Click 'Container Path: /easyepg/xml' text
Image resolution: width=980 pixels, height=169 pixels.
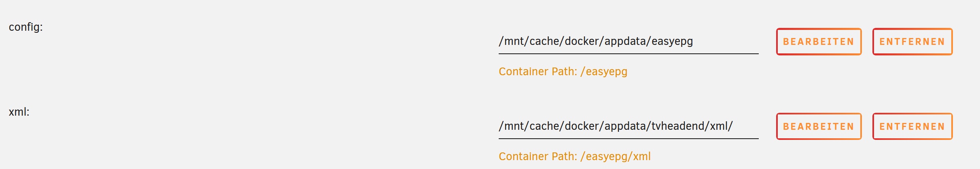[x=575, y=156]
